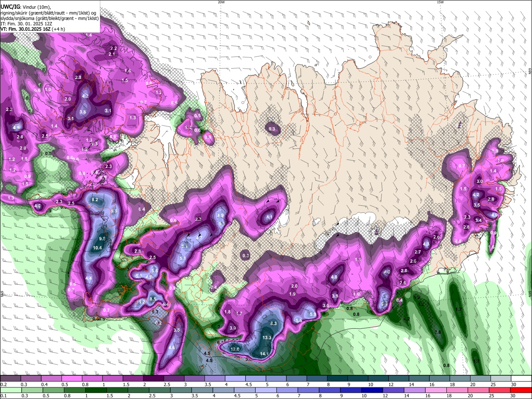
Task: Click the 'VT: Fim. 30.01.2025 16Z (+4 h)' line
Action: (x=33, y=29)
